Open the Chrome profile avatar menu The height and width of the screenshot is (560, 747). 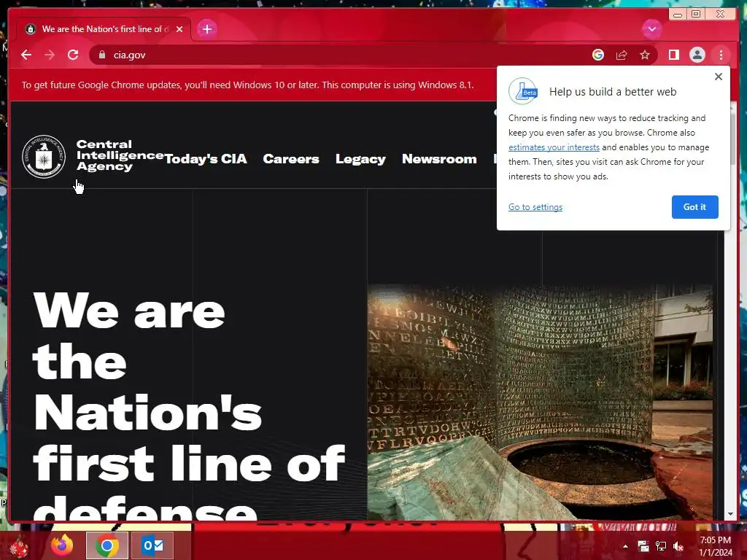pos(697,55)
